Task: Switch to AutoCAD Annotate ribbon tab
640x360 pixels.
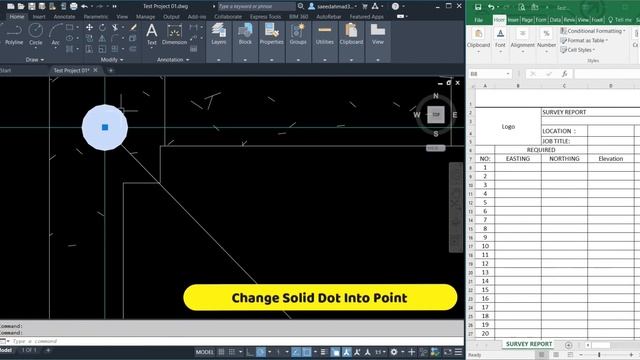Action: (x=64, y=17)
